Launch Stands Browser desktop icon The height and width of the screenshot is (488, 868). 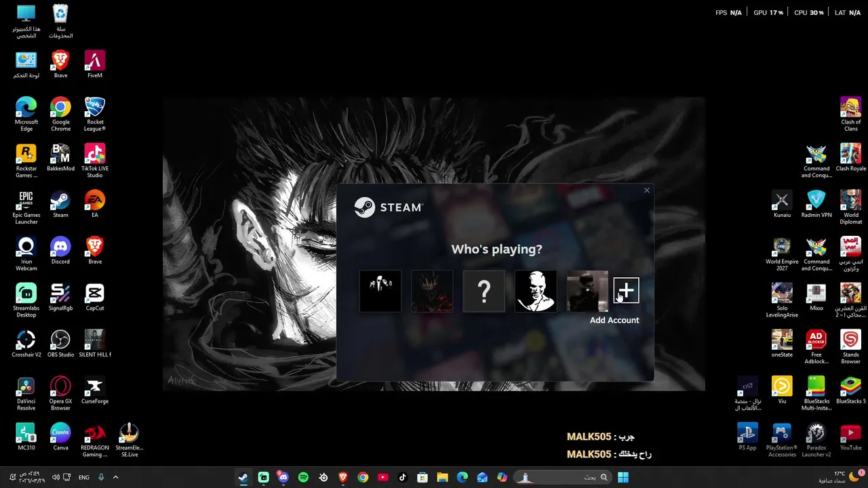850,346
